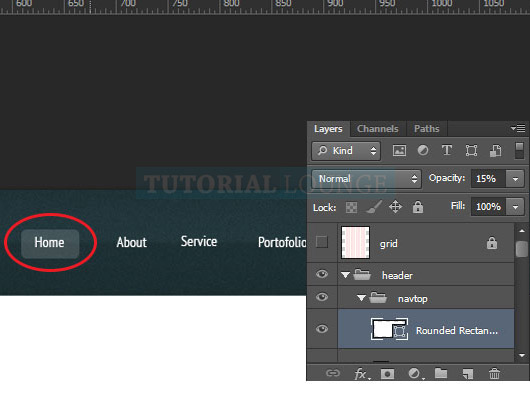Add layer style fx button
The image size is (530, 400).
[361, 374]
